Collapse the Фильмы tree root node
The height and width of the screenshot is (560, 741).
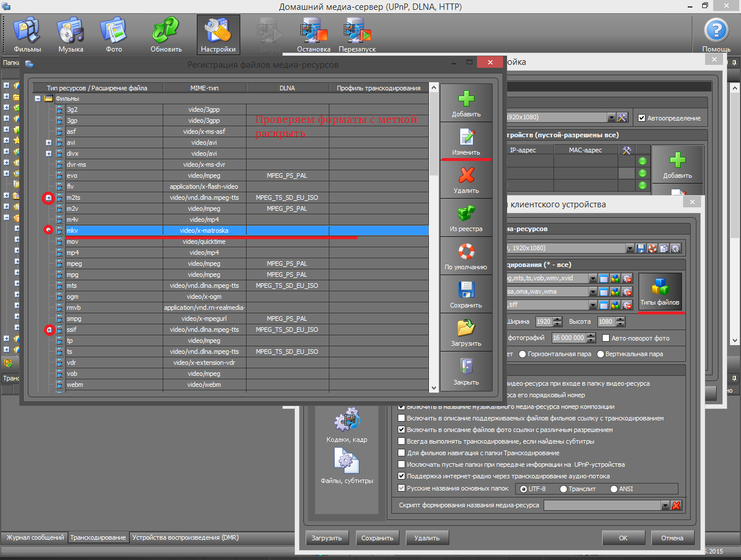[38, 98]
